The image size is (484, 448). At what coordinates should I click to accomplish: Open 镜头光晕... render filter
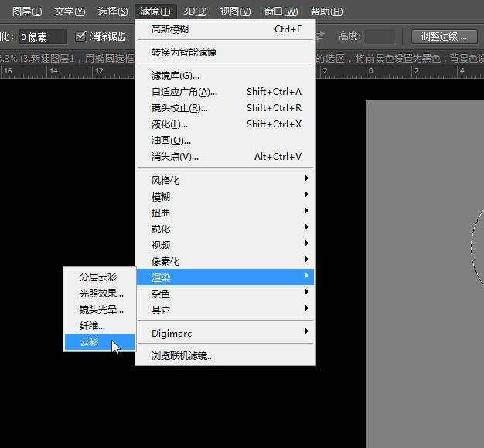(100, 309)
